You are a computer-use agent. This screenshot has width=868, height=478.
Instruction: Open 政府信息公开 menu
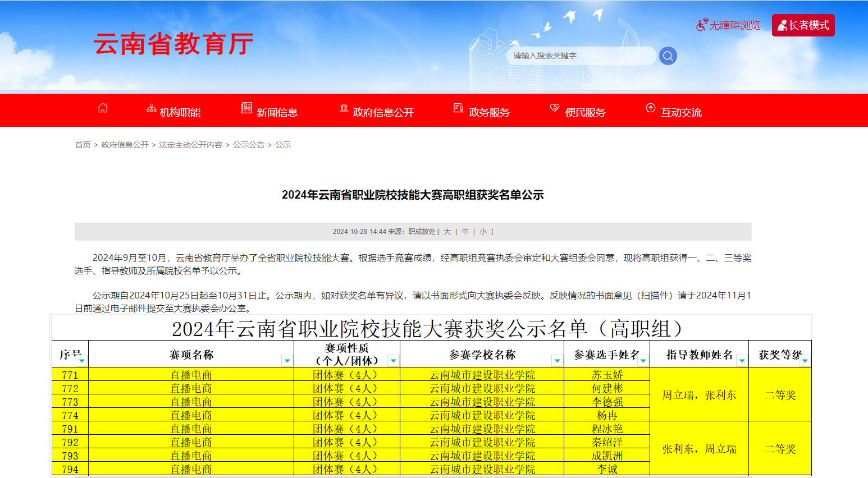pyautogui.click(x=383, y=113)
